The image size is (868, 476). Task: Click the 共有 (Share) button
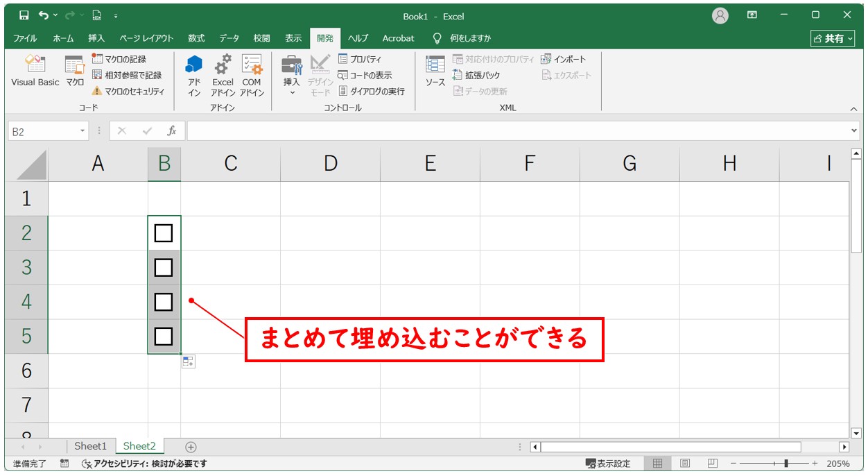pos(833,38)
